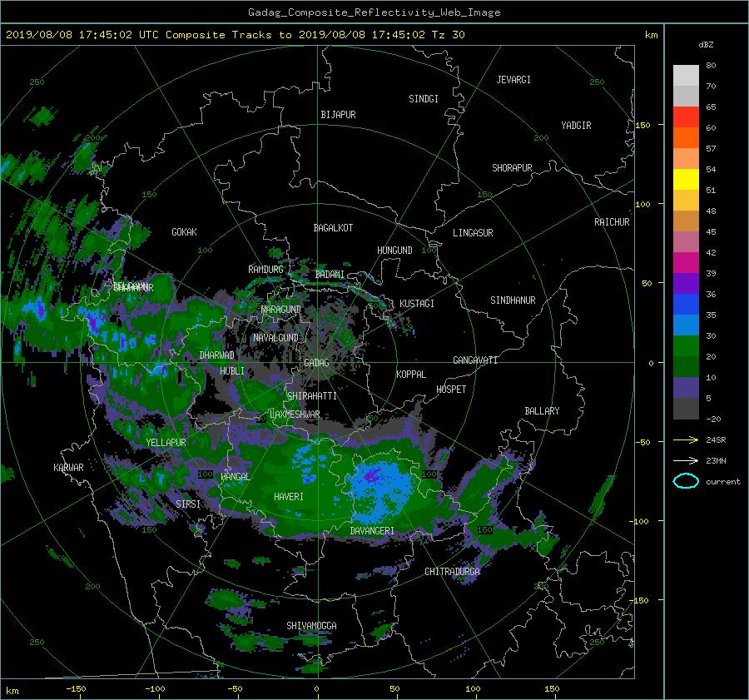The height and width of the screenshot is (700, 749).
Task: Click the SHORAPUR city label
Action: coord(512,168)
